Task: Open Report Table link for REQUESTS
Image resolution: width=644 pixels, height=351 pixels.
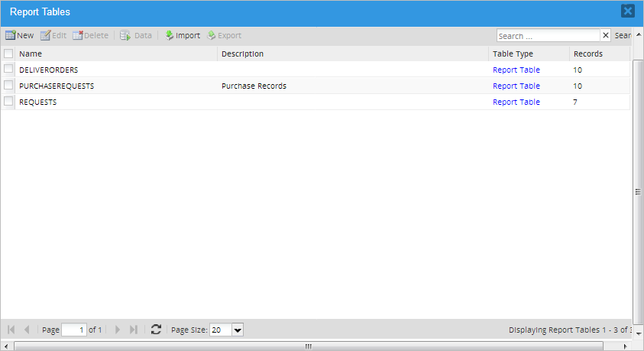Action: [516, 102]
